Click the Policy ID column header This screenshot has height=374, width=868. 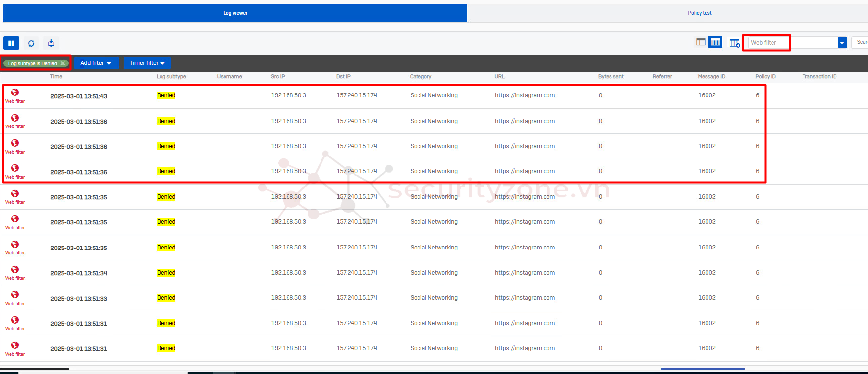(766, 77)
